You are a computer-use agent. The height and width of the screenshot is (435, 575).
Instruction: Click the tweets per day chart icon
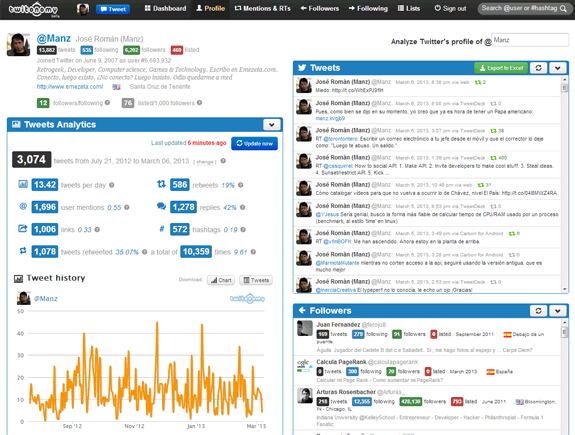coord(23,184)
